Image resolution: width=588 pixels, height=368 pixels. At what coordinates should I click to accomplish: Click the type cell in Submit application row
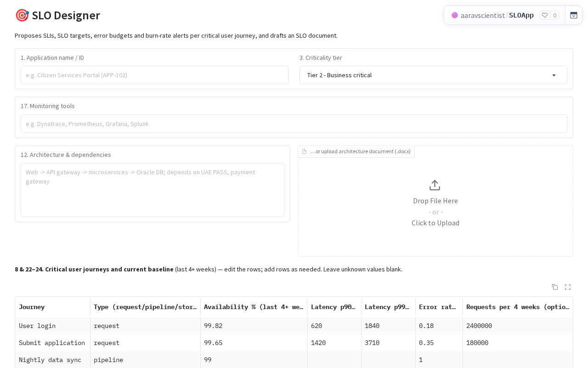point(146,343)
